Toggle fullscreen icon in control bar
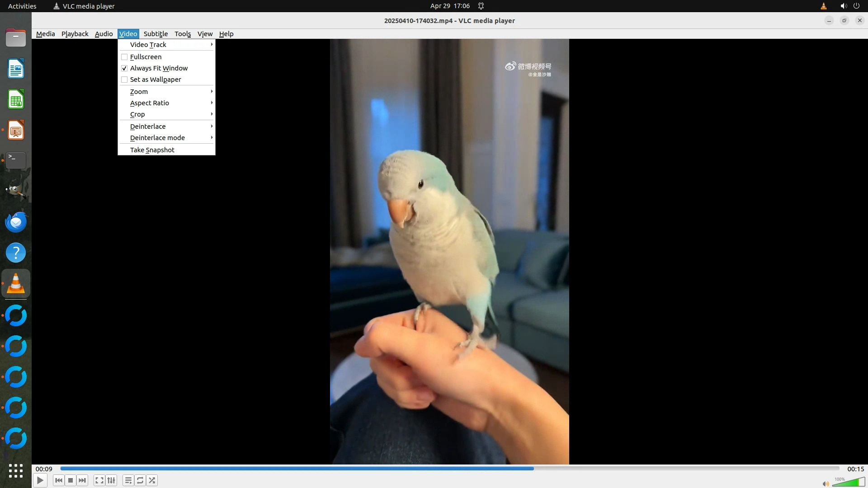 (x=99, y=480)
